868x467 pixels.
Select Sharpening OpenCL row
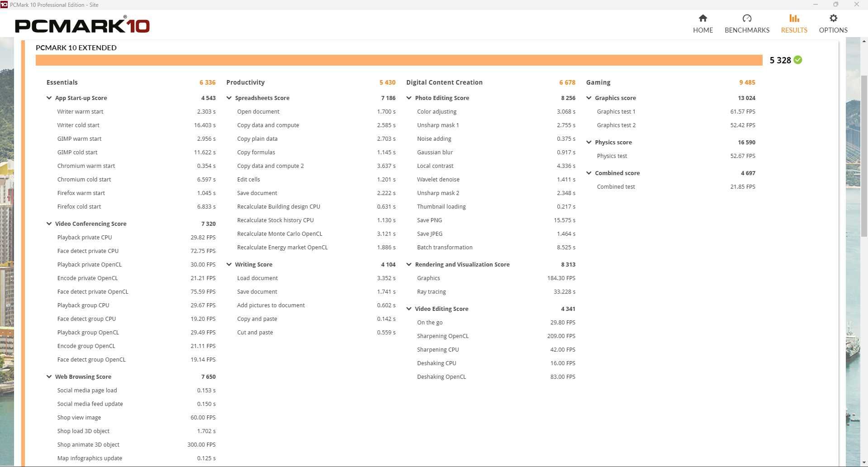tap(496, 336)
